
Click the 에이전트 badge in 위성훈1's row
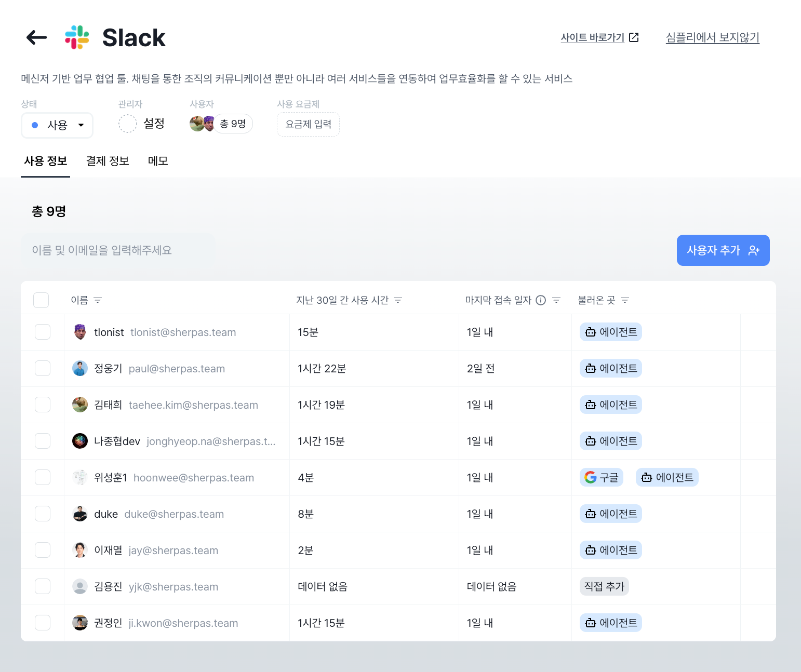[667, 477]
